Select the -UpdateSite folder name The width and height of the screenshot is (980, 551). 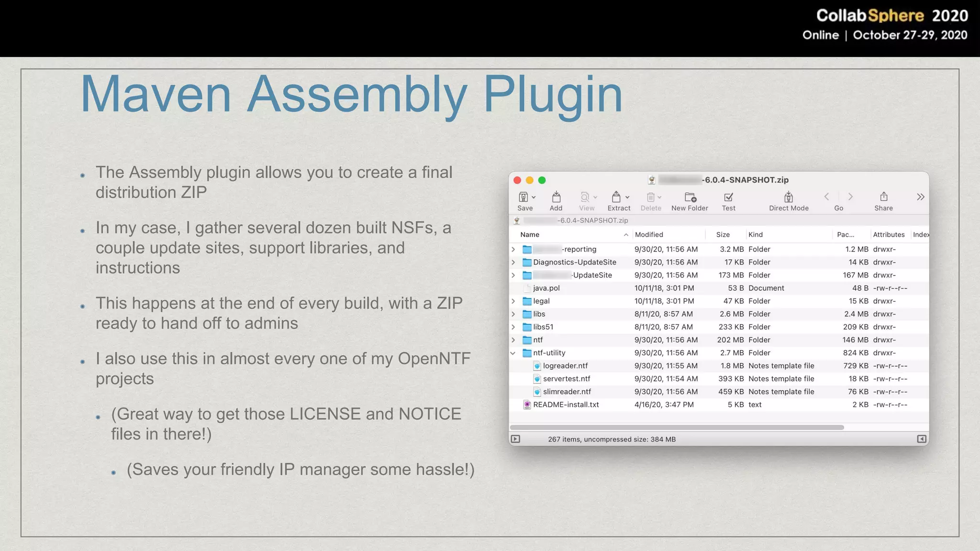[573, 275]
